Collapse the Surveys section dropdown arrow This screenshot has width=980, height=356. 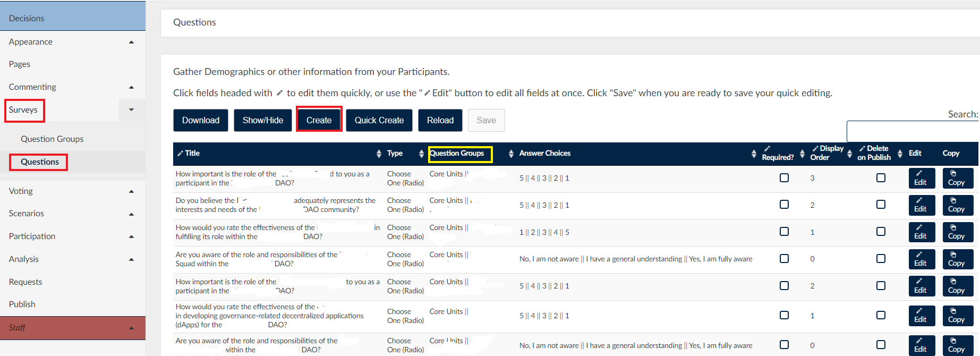pos(131,110)
